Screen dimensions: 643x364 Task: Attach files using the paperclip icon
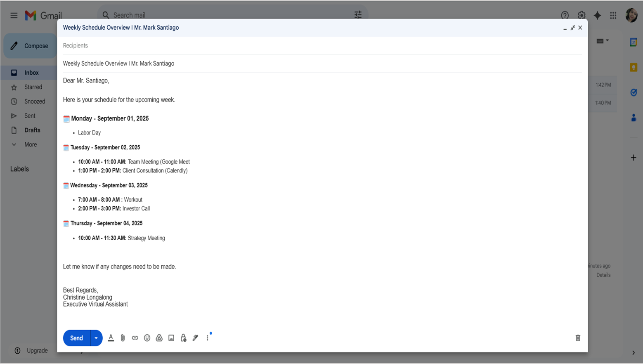[x=123, y=338]
